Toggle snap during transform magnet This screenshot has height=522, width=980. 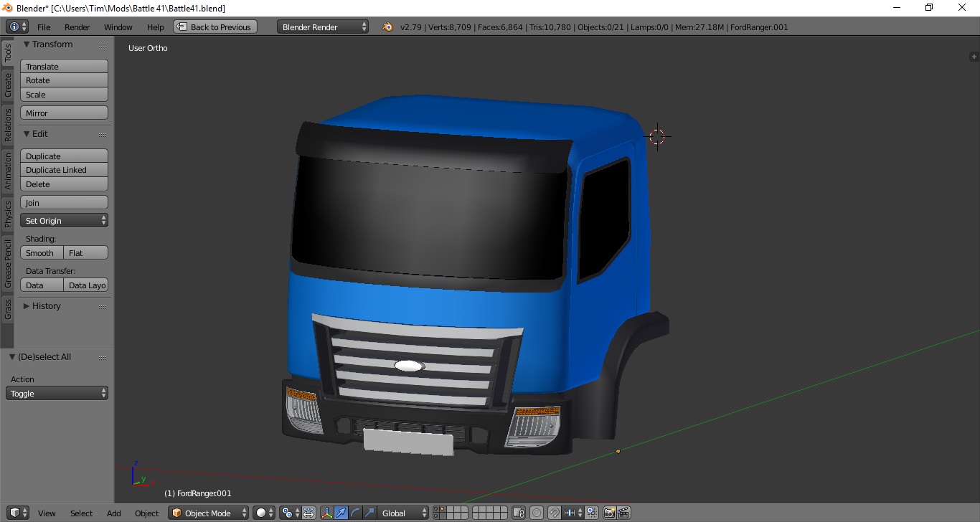pyautogui.click(x=554, y=513)
